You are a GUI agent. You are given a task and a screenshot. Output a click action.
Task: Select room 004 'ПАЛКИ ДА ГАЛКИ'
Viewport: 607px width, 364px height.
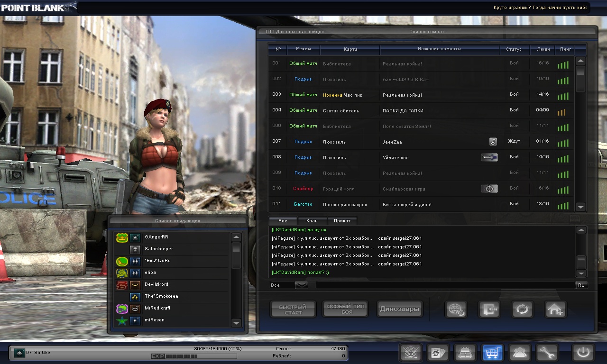coord(421,110)
